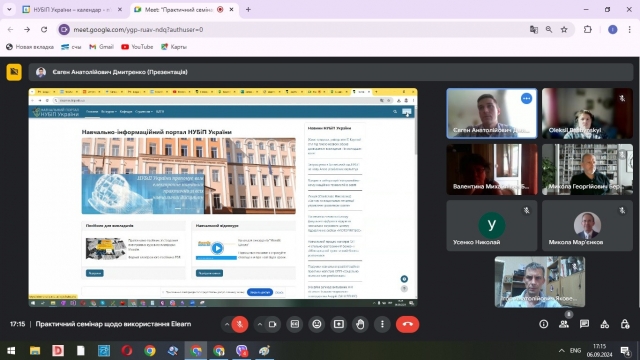Viewport: 640px width, 360px height.
Task: Go forward in browser history
Action: 27,29
